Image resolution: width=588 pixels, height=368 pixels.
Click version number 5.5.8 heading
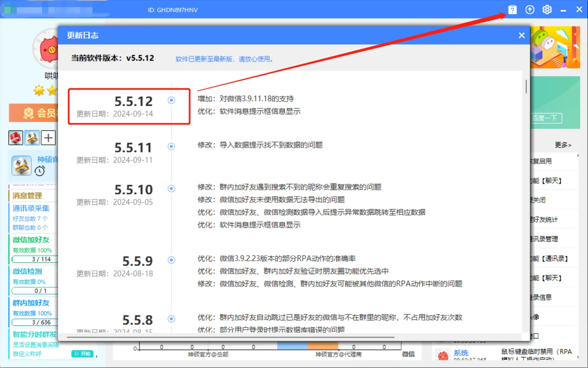138,320
